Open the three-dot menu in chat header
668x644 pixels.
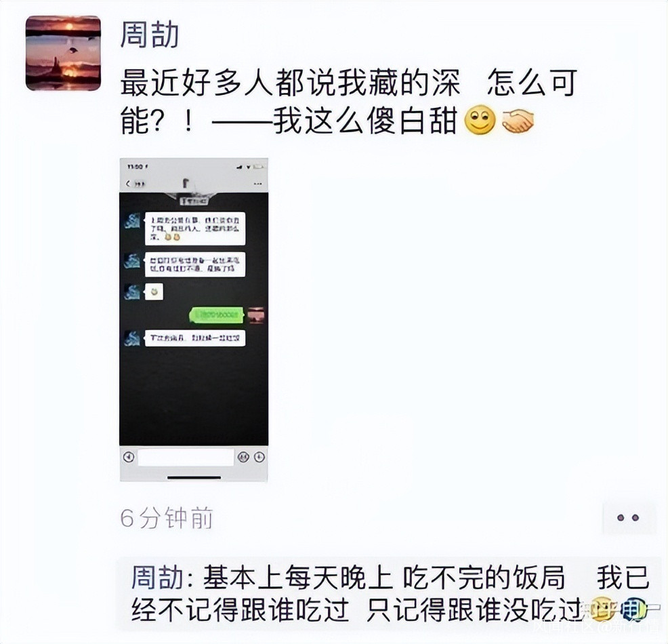coord(257,184)
